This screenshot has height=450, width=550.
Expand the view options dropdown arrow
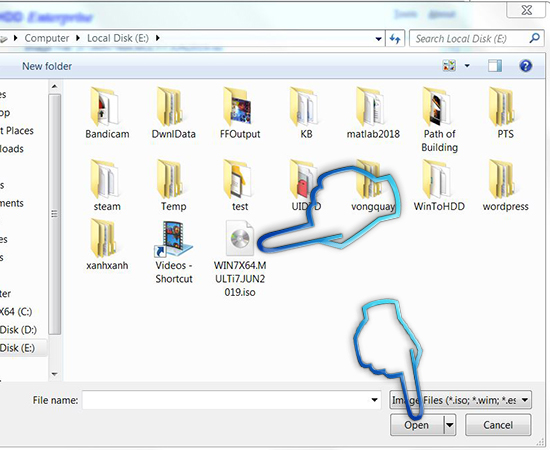click(467, 66)
